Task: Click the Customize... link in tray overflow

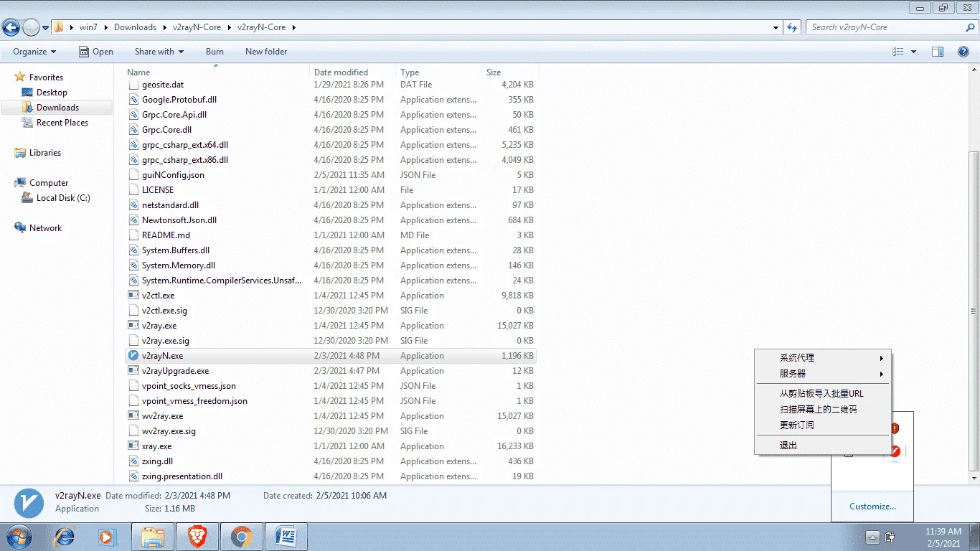Action: click(x=872, y=507)
